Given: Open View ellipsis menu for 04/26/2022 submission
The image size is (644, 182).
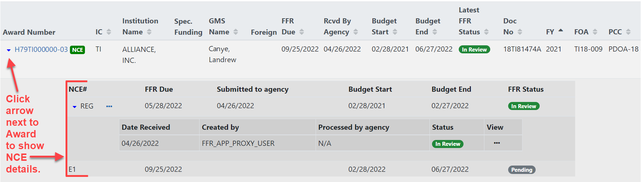Looking at the screenshot, I should (497, 143).
